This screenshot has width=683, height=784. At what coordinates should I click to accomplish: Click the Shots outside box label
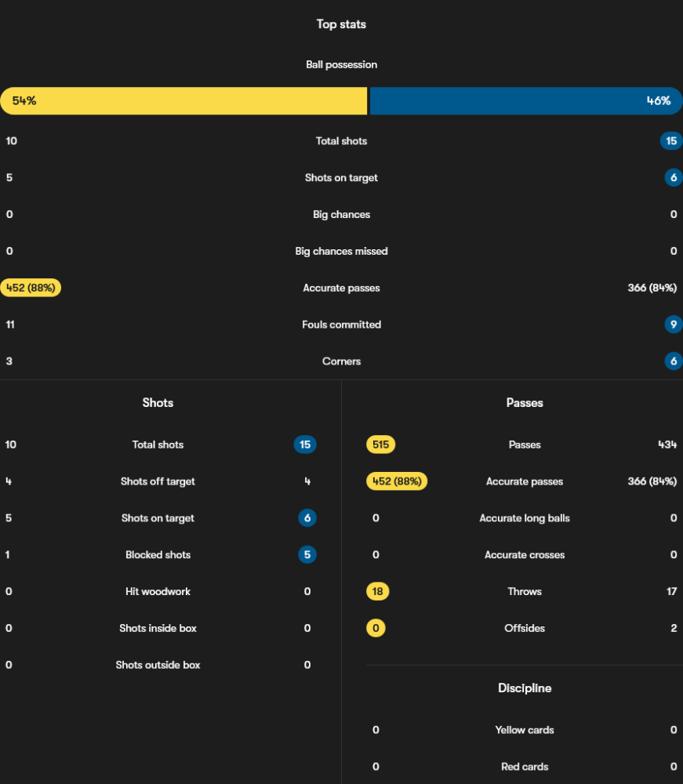click(x=158, y=665)
